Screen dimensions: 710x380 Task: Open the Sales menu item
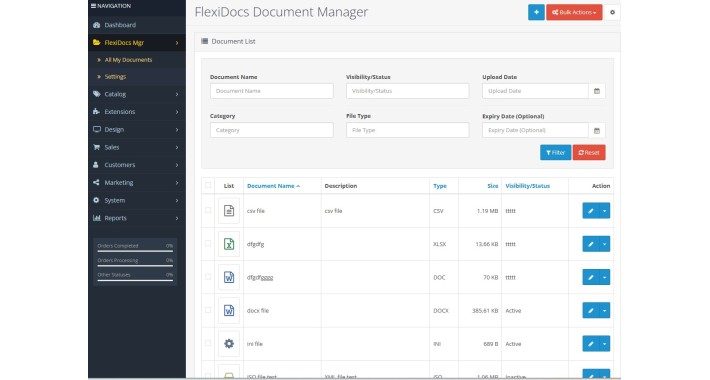point(137,147)
